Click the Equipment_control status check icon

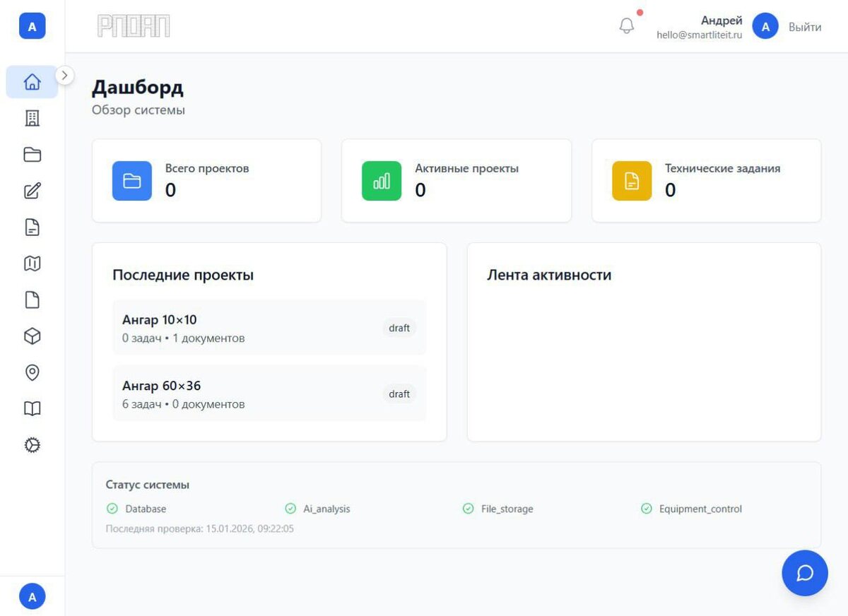click(646, 509)
